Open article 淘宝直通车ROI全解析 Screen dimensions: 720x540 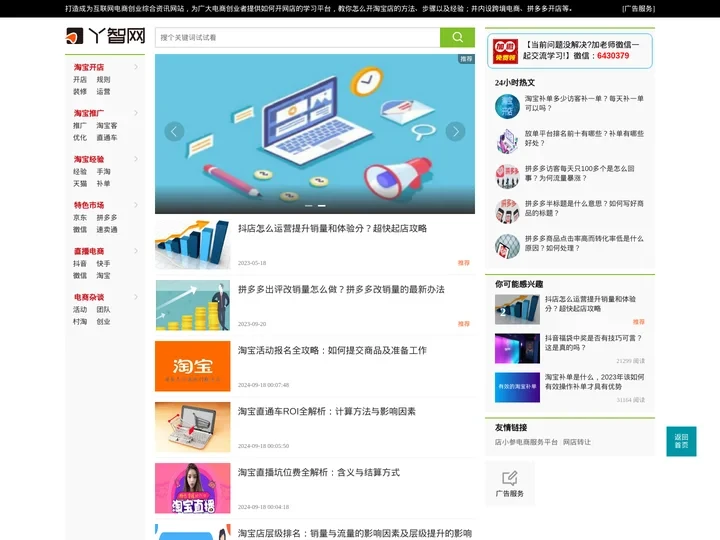[326, 411]
